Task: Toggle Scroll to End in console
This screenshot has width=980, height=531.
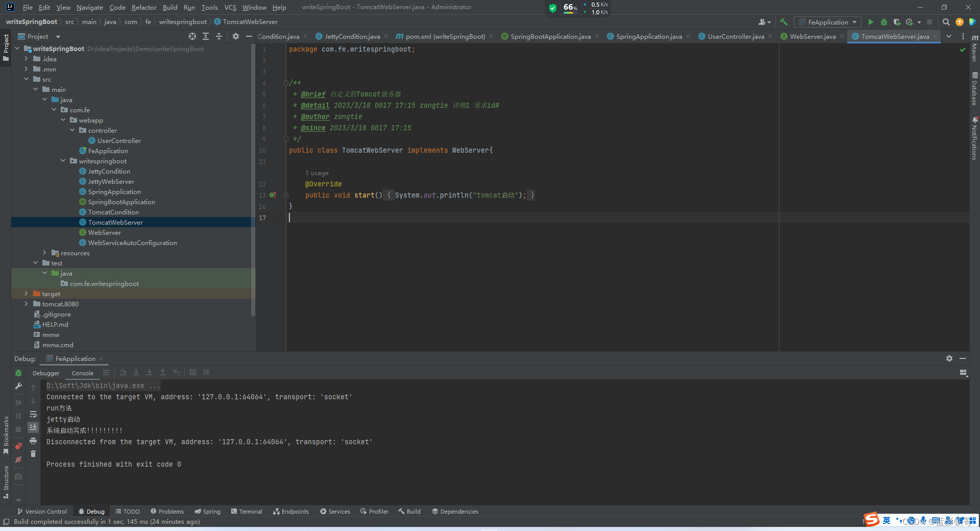Action: pos(33,427)
